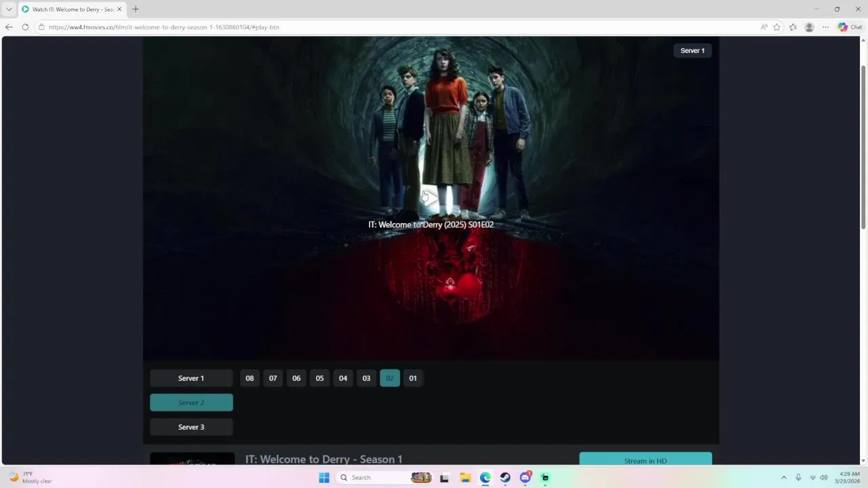
Task: Click the taskbar Search box
Action: coord(384,478)
